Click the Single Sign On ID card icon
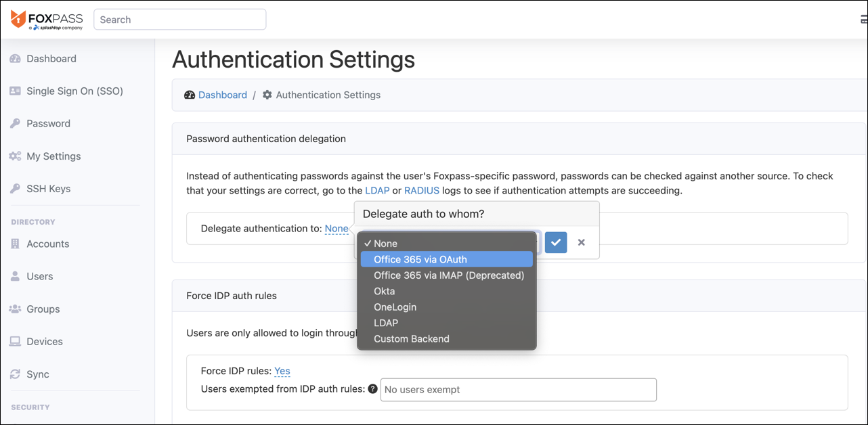The width and height of the screenshot is (868, 425). pyautogui.click(x=15, y=91)
